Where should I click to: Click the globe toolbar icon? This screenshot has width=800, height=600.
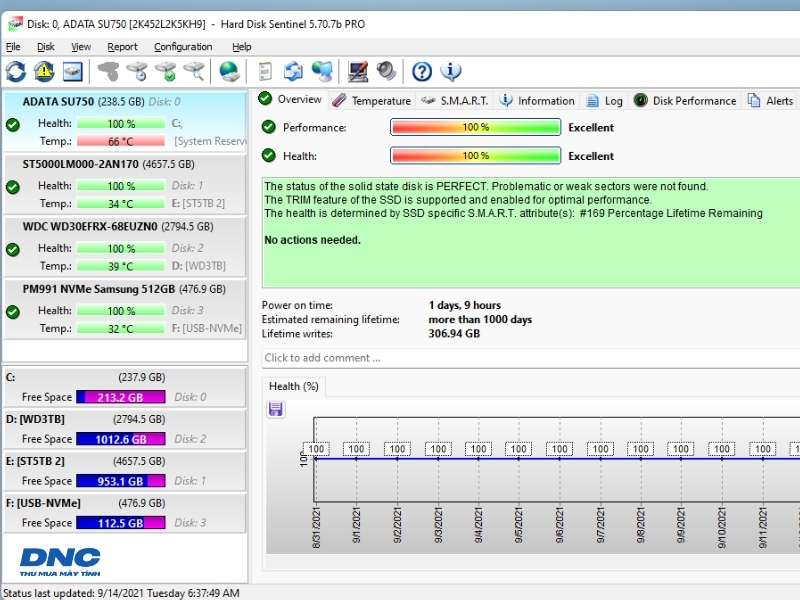[229, 71]
